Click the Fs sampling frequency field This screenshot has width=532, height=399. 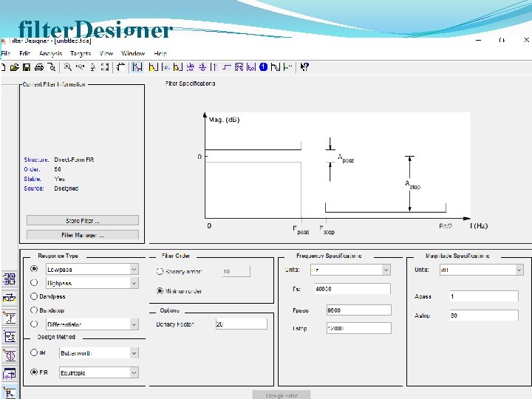click(x=352, y=289)
